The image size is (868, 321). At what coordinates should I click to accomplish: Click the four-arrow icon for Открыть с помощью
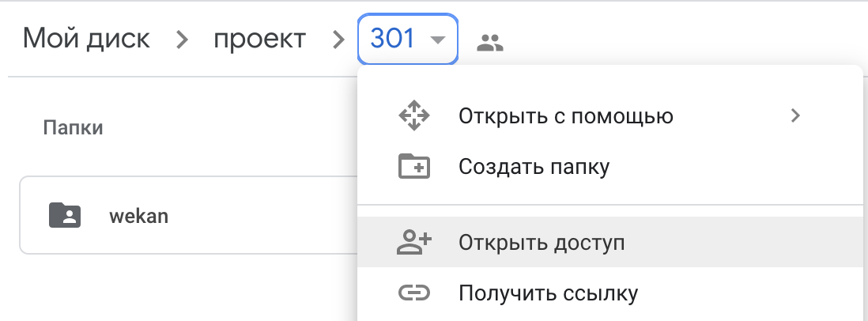[413, 117]
